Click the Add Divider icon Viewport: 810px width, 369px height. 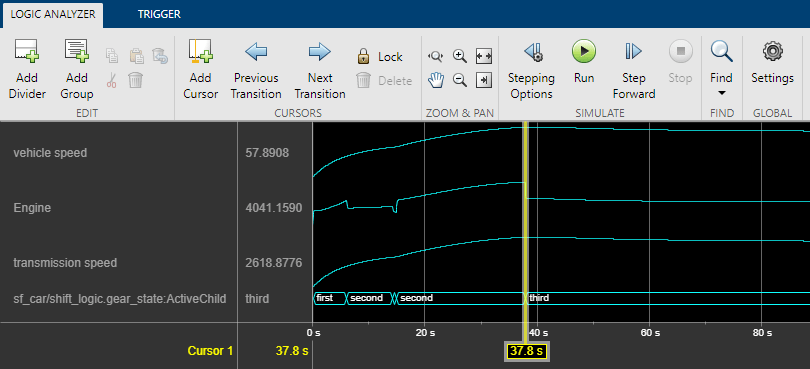pyautogui.click(x=27, y=51)
